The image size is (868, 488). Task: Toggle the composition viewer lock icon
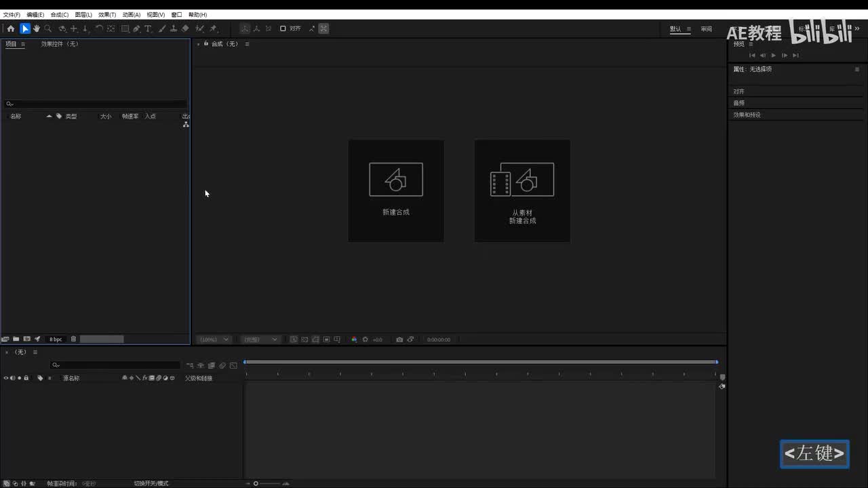click(x=206, y=43)
